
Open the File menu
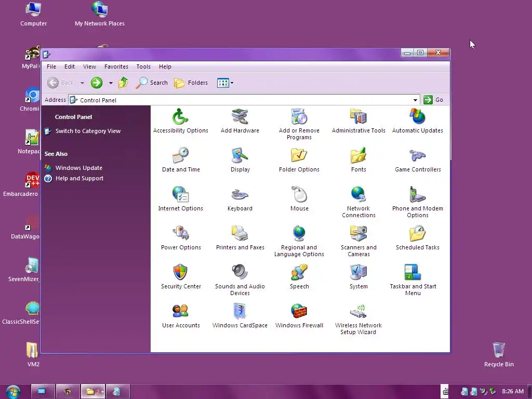(x=51, y=66)
